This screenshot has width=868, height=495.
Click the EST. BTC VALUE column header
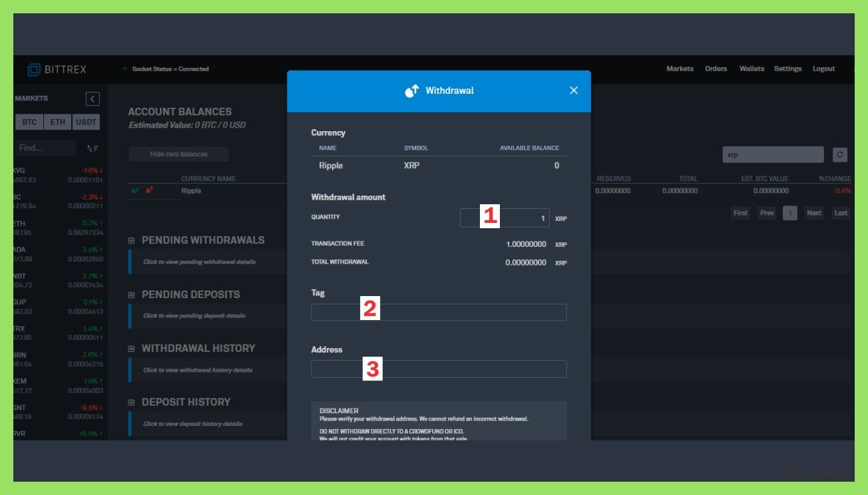764,179
